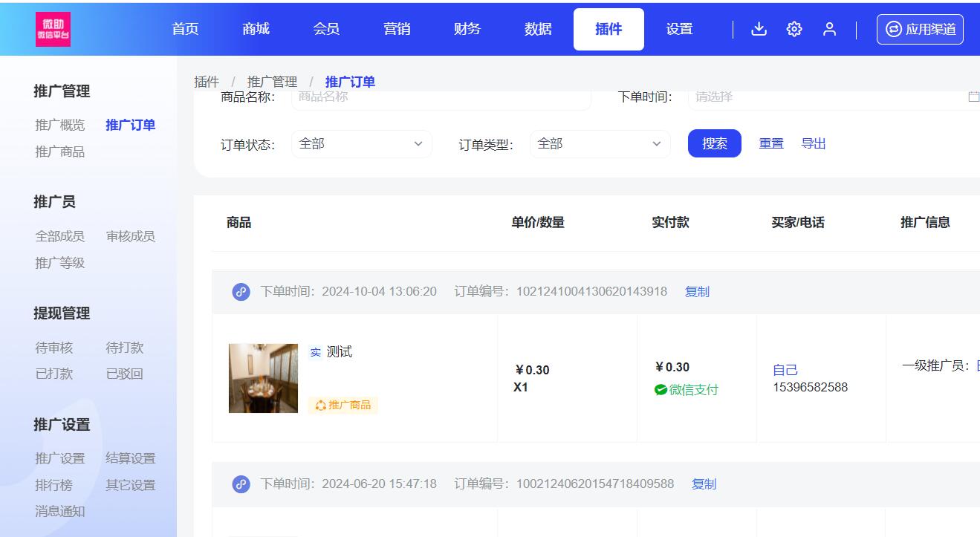The height and width of the screenshot is (537, 980).
Task: Click the 实付款 column header
Action: [671, 222]
